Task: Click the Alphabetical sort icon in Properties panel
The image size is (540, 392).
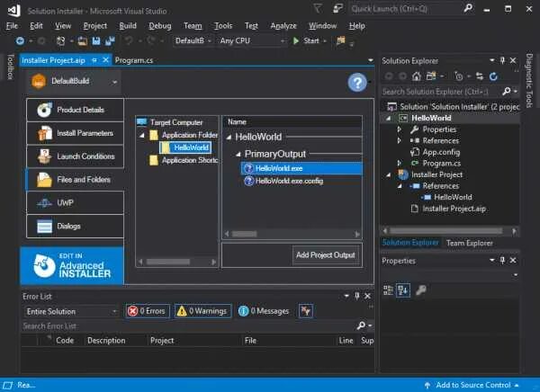Action: [403, 290]
